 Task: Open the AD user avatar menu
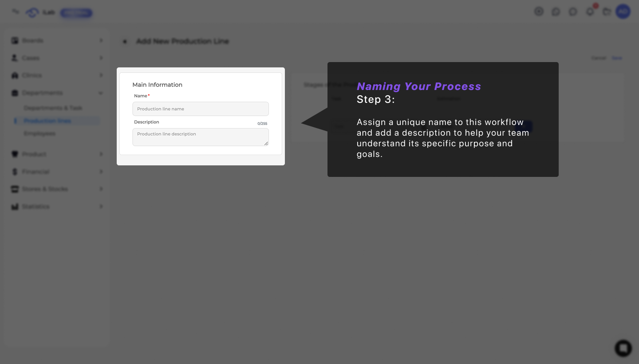click(x=623, y=12)
